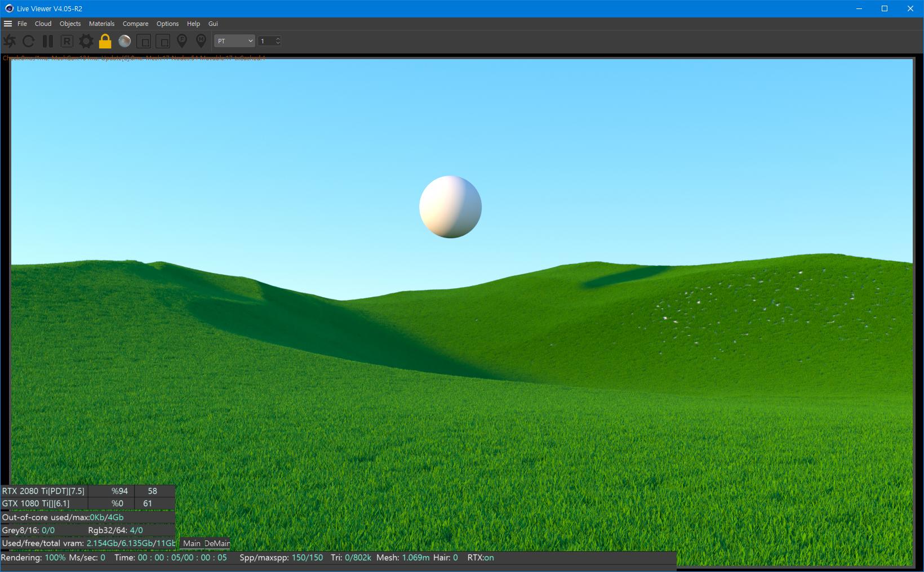This screenshot has height=572, width=924.
Task: Click the RTX 2080 Ti device row
Action: tap(87, 491)
